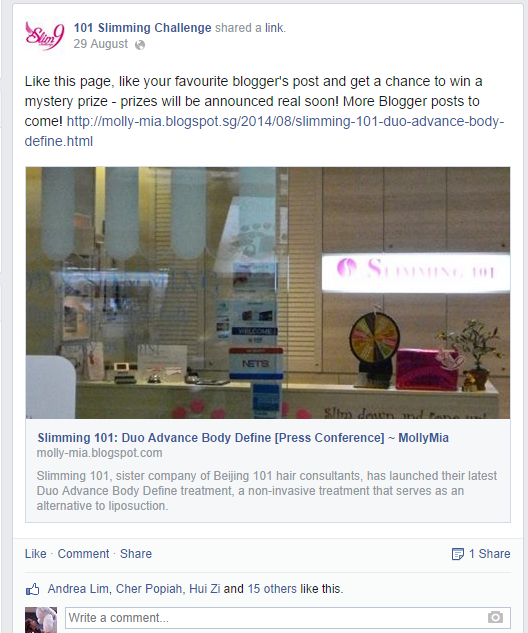Open the 29 August post timestamp
The width and height of the screenshot is (528, 633).
[x=101, y=44]
